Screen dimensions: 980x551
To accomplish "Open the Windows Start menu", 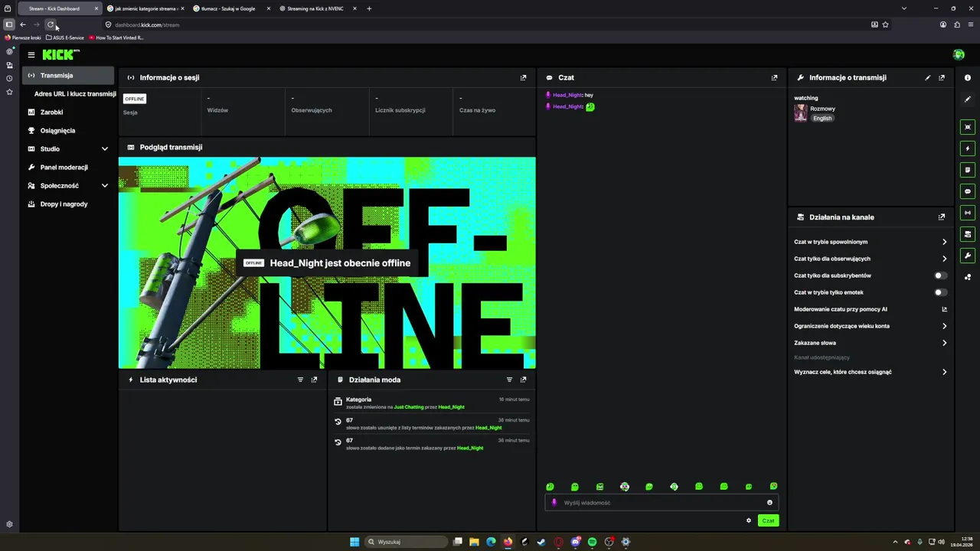I will coord(354,542).
